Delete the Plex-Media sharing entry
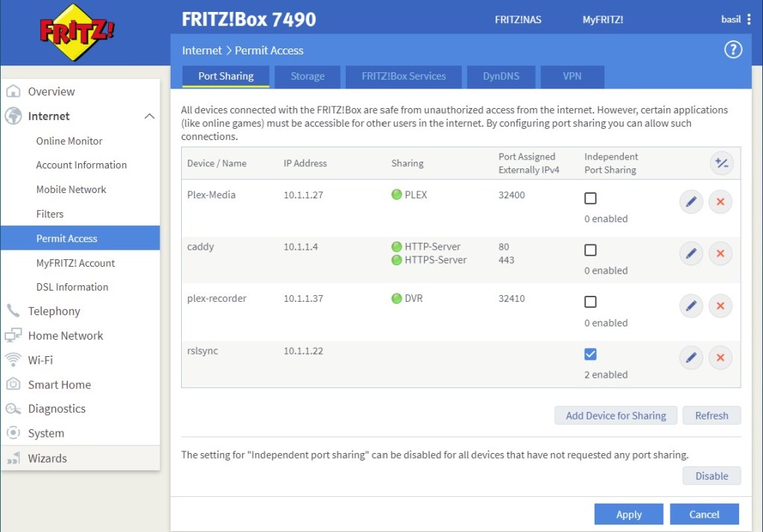Image resolution: width=763 pixels, height=532 pixels. (x=721, y=201)
